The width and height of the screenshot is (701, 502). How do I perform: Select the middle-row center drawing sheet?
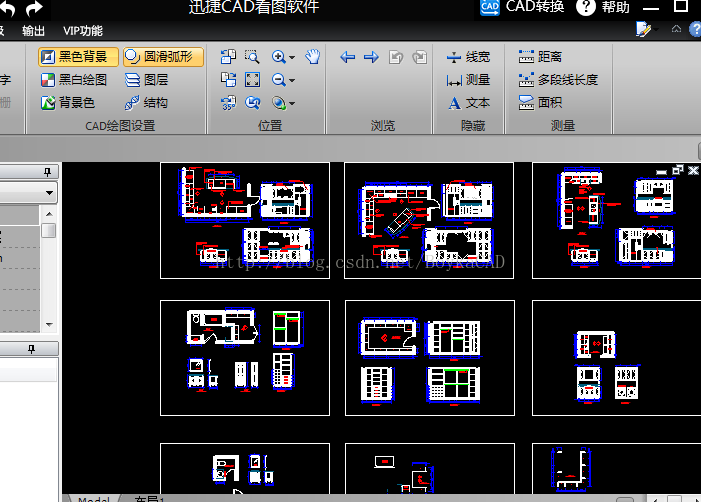pyautogui.click(x=430, y=358)
